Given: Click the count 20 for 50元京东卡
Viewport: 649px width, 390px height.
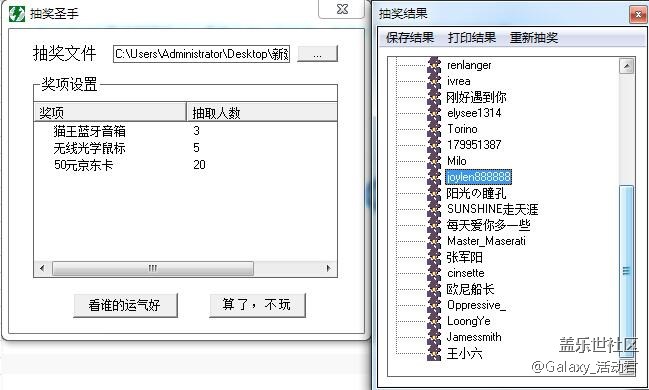Looking at the screenshot, I should [199, 165].
